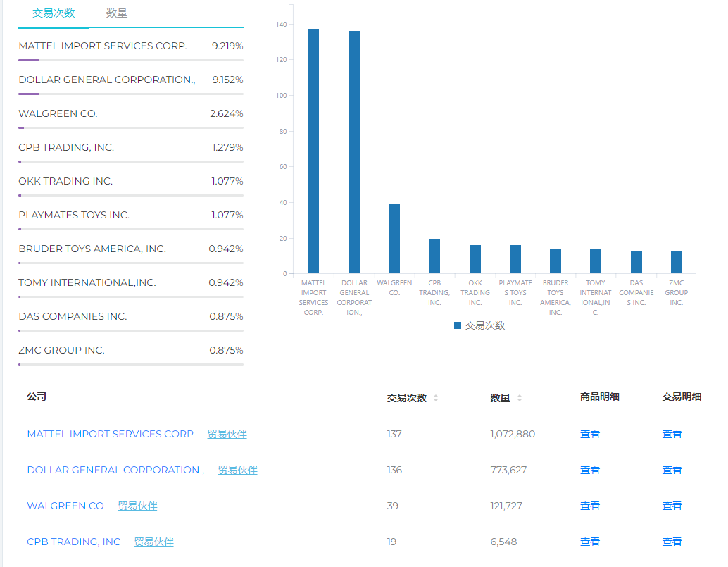The image size is (728, 567).
Task: Select ZMC GROUP INC. progress bar entry
Action: [x=130, y=363]
